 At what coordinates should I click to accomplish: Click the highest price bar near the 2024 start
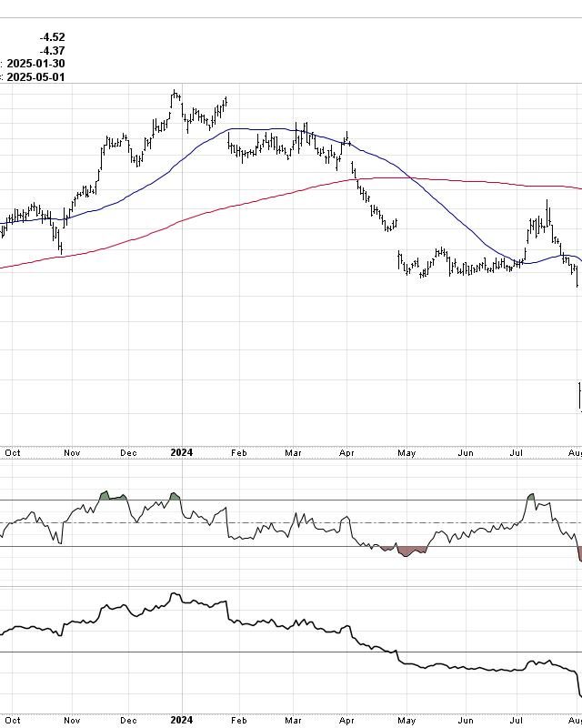pos(175,94)
